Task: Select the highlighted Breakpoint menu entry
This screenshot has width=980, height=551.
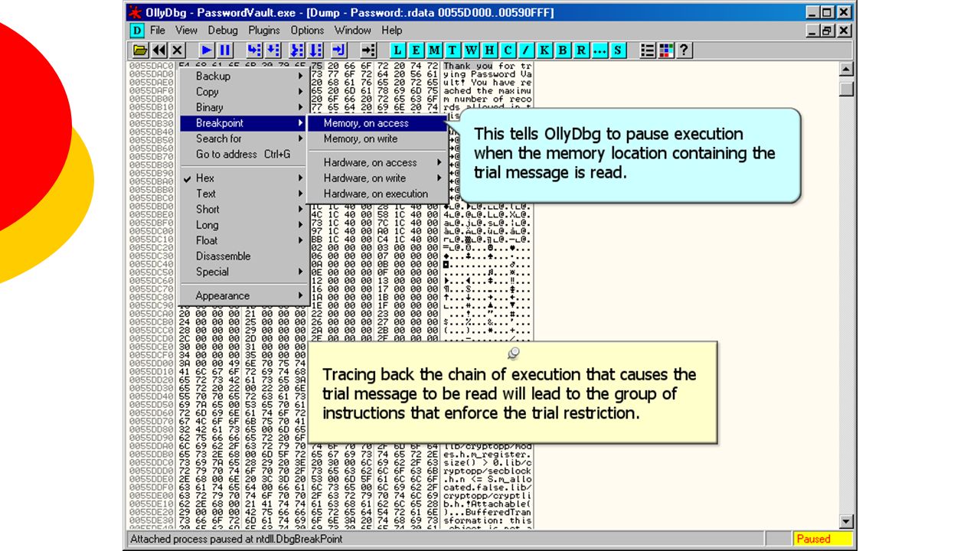Action: (x=243, y=123)
